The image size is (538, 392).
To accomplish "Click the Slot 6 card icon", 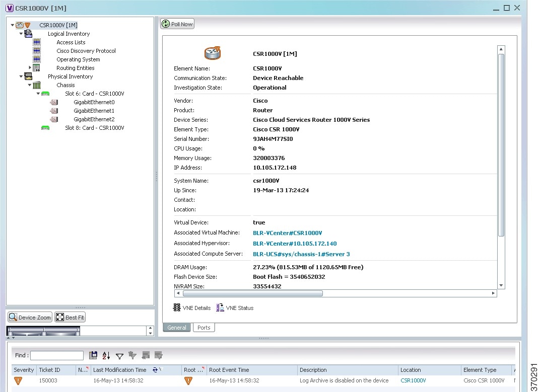I will point(45,94).
